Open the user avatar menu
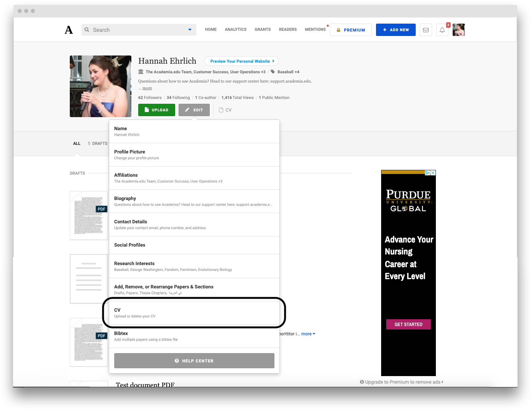Viewport: 532px width, 410px height. [458, 30]
